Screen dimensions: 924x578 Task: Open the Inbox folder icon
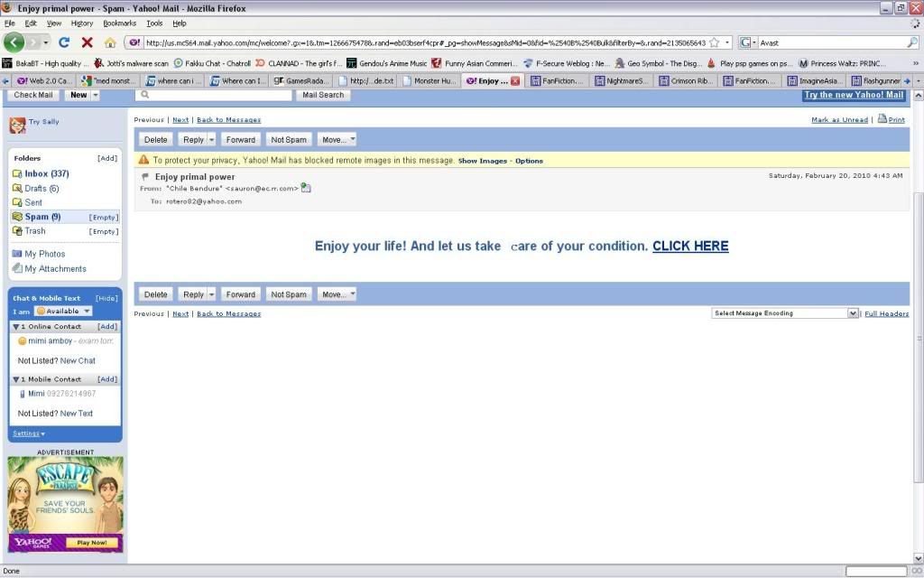(x=17, y=174)
